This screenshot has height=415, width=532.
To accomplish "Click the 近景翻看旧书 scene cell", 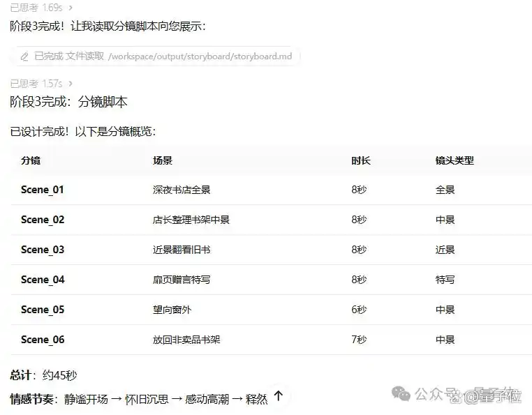I will pyautogui.click(x=182, y=250).
